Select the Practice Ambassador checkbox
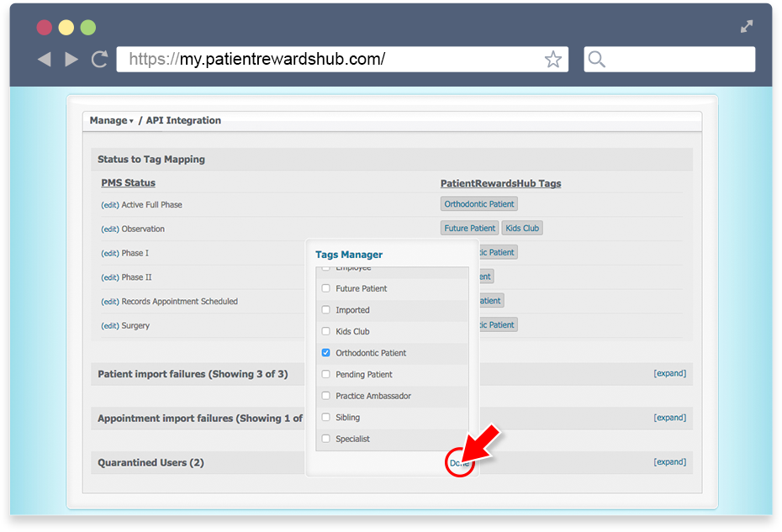Image resolution: width=782 pixels, height=532 pixels. [x=326, y=395]
